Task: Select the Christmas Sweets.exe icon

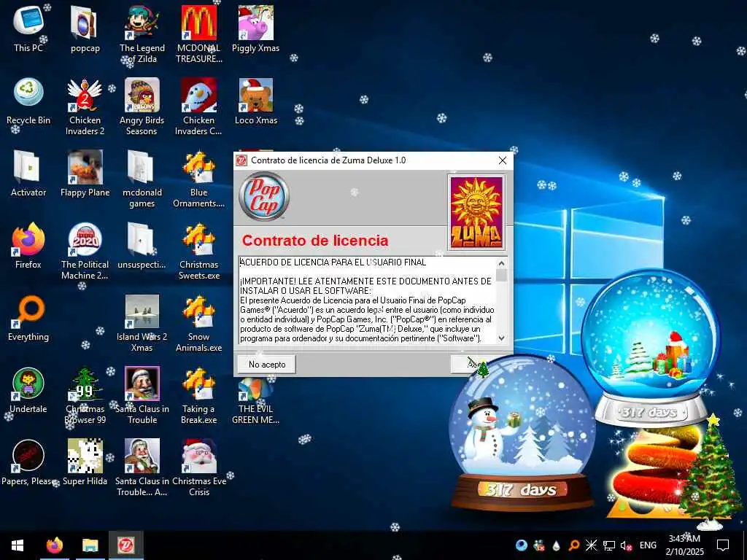Action: coord(198,252)
